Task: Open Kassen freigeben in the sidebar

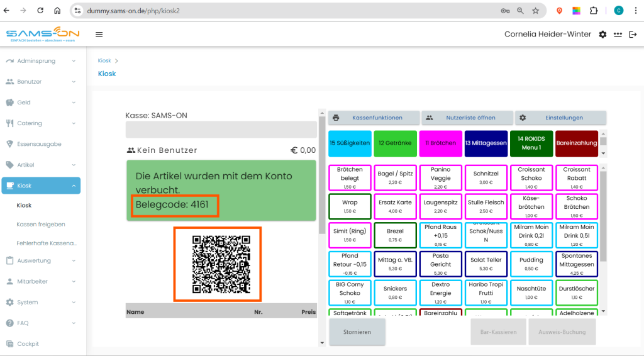Action: tap(41, 224)
